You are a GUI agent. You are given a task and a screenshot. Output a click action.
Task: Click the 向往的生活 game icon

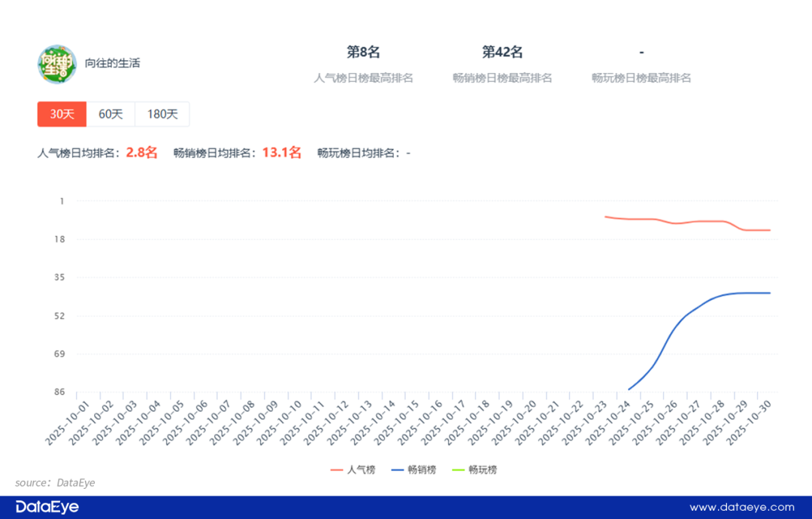point(56,64)
